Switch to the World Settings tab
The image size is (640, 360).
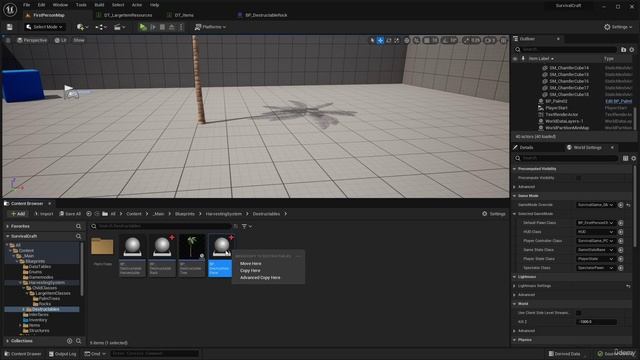(x=587, y=147)
